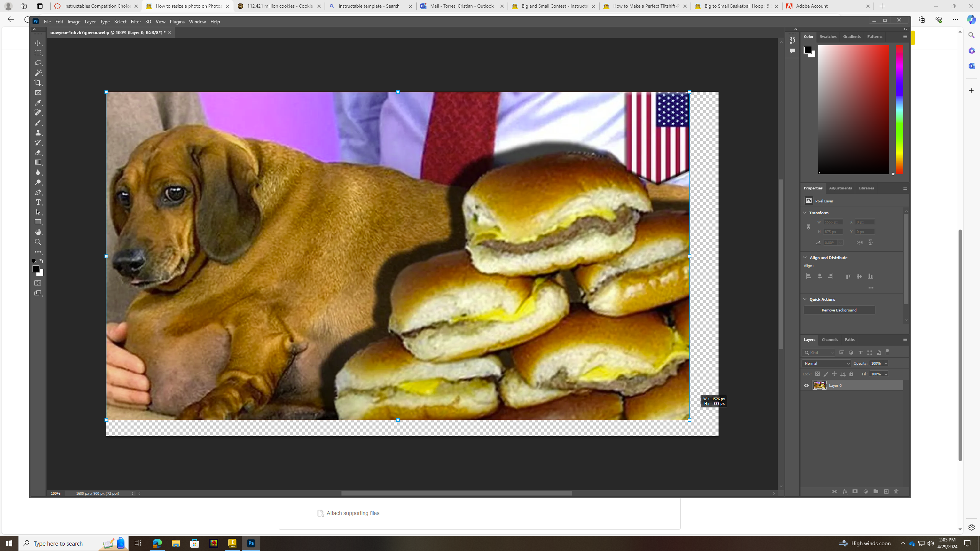
Task: Toggle lock position
Action: (834, 374)
